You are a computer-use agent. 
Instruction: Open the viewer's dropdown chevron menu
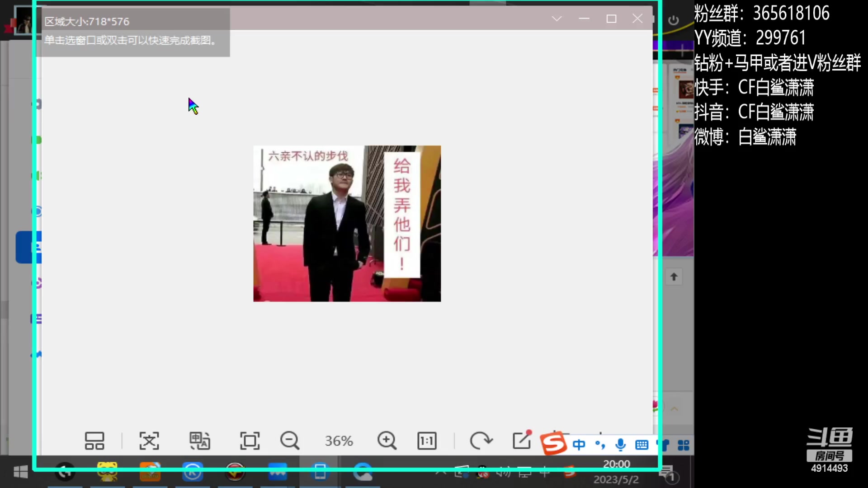pyautogui.click(x=557, y=19)
